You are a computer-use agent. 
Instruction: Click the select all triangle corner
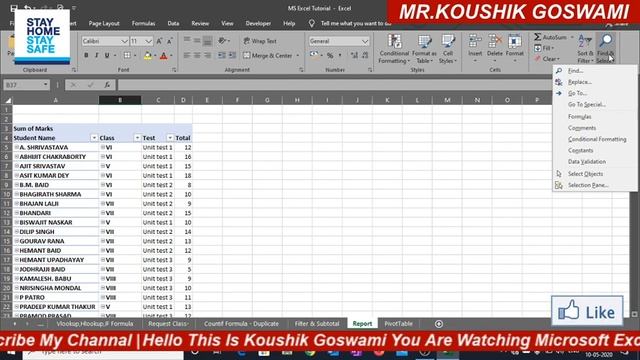tap(8, 100)
